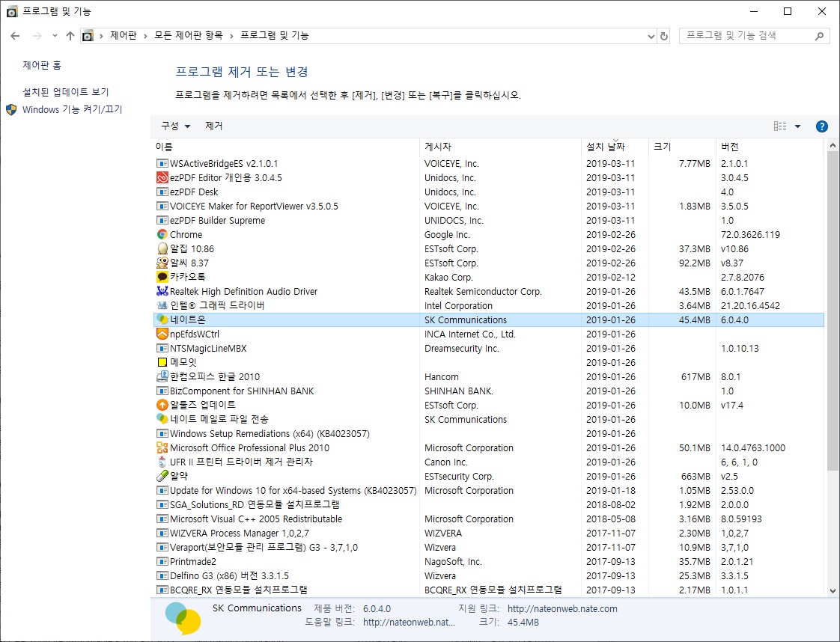This screenshot has width=840, height=642.
Task: Open 설치된 업데이트 보기 link
Action: pyautogui.click(x=65, y=92)
